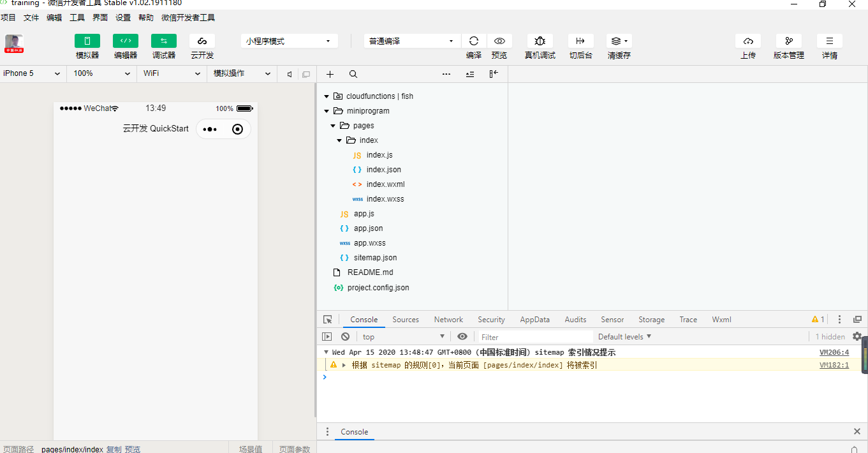The height and width of the screenshot is (453, 868).
Task: Open console settings gear icon
Action: tap(857, 336)
